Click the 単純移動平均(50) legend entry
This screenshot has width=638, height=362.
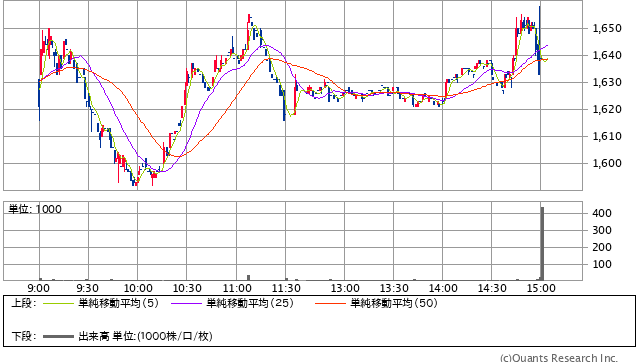[394, 303]
